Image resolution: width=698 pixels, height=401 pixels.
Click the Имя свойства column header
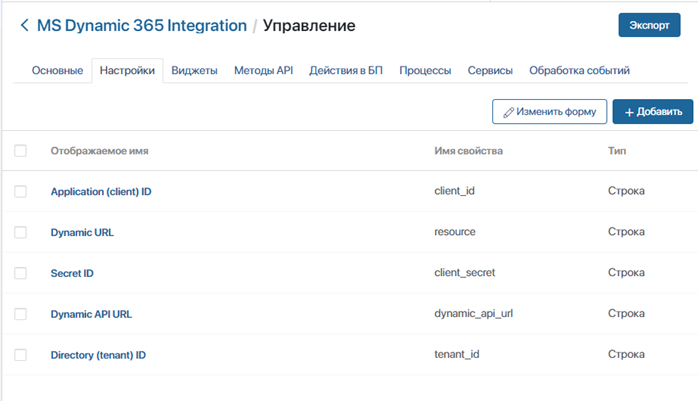pos(468,151)
